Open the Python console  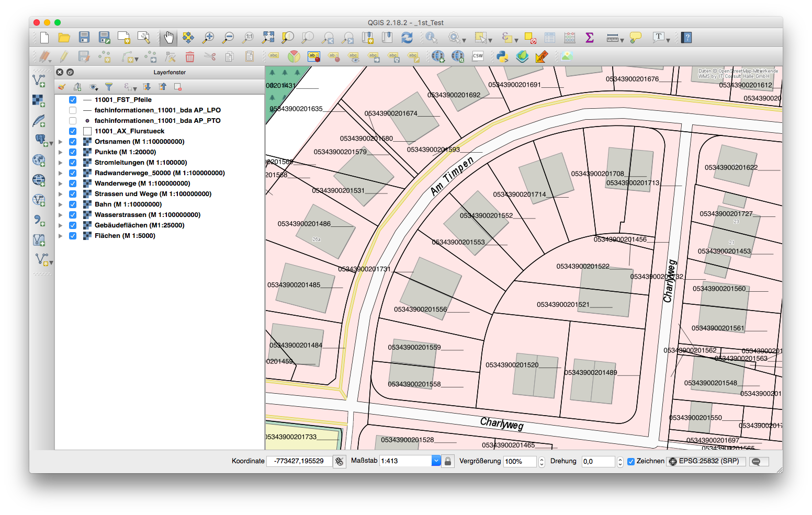point(502,56)
